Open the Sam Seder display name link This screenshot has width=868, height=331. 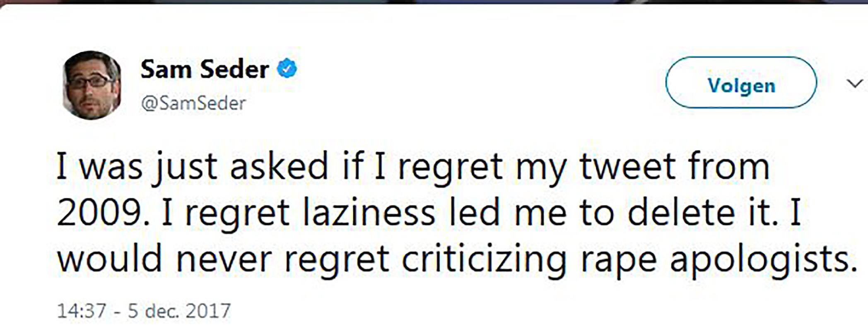click(x=205, y=69)
